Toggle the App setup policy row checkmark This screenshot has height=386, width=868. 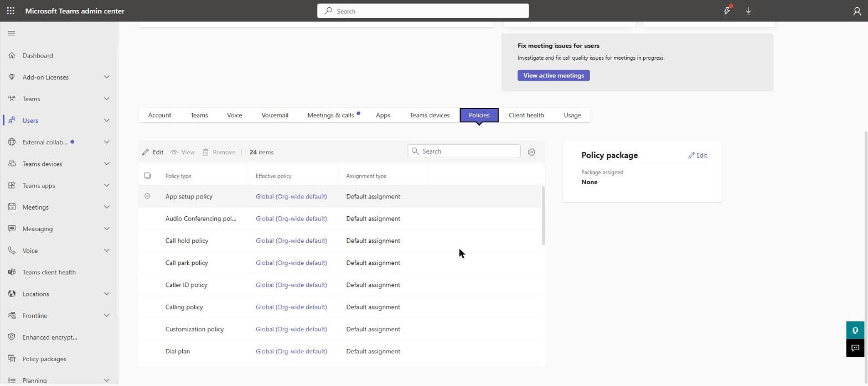(147, 196)
